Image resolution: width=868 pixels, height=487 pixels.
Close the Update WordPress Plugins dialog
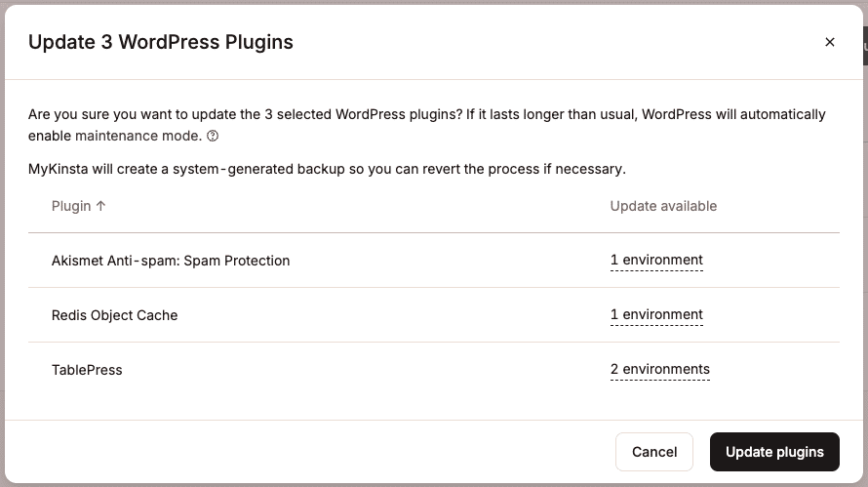(830, 42)
